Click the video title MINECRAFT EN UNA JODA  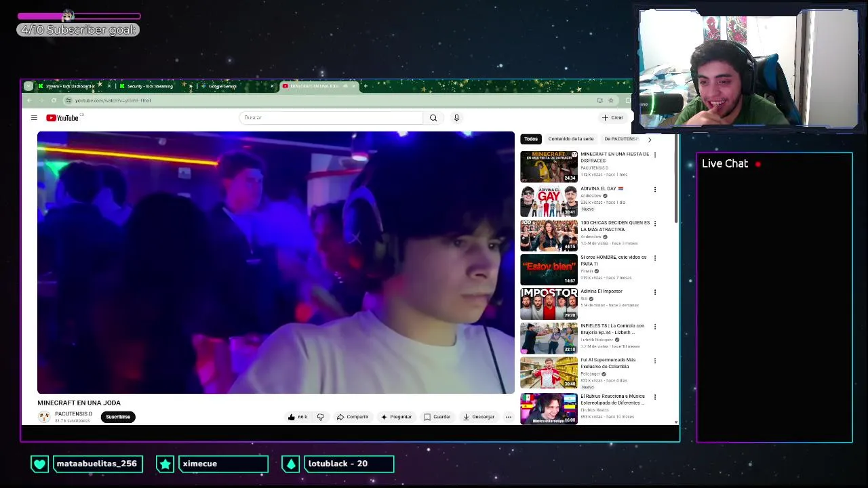click(79, 403)
